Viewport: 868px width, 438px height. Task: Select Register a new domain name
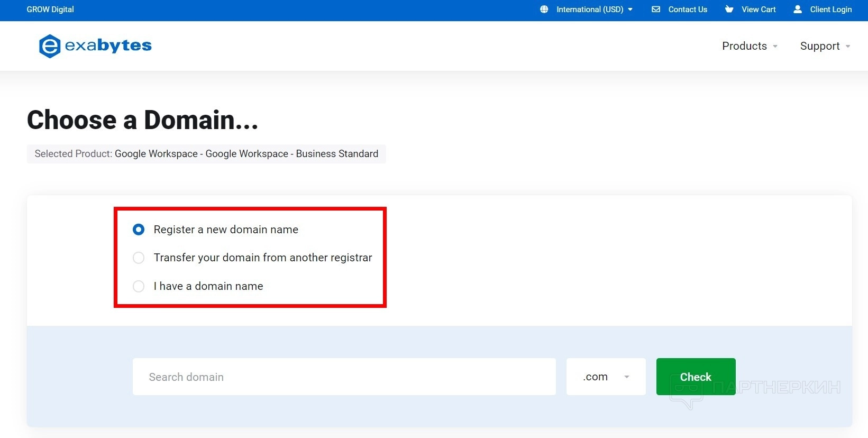point(139,230)
